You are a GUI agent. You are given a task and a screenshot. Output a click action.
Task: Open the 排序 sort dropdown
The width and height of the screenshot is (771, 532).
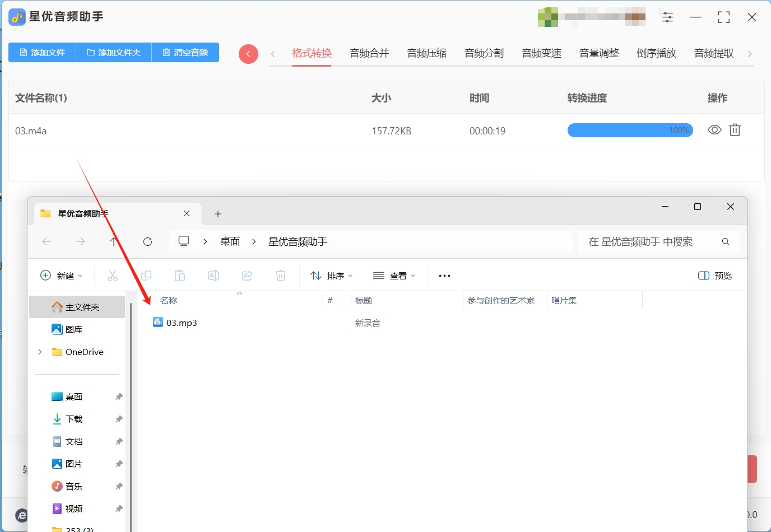pos(332,276)
